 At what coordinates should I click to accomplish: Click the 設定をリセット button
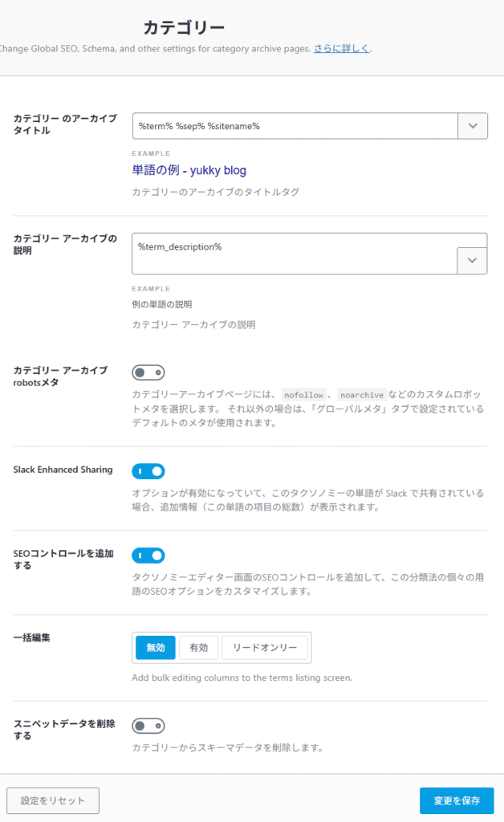(52, 800)
